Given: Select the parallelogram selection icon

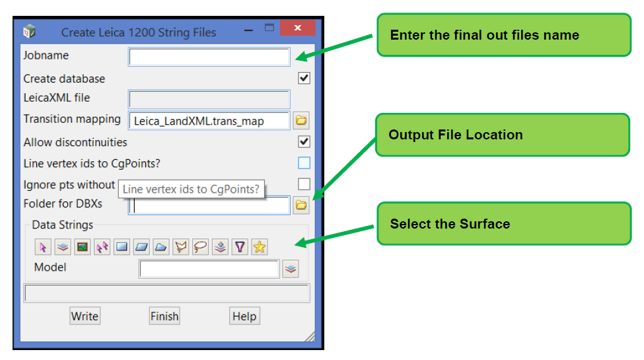Looking at the screenshot, I should [x=142, y=247].
